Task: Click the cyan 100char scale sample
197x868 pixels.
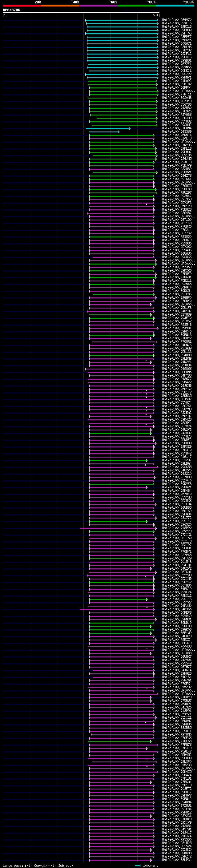Action: (x=137, y=866)
